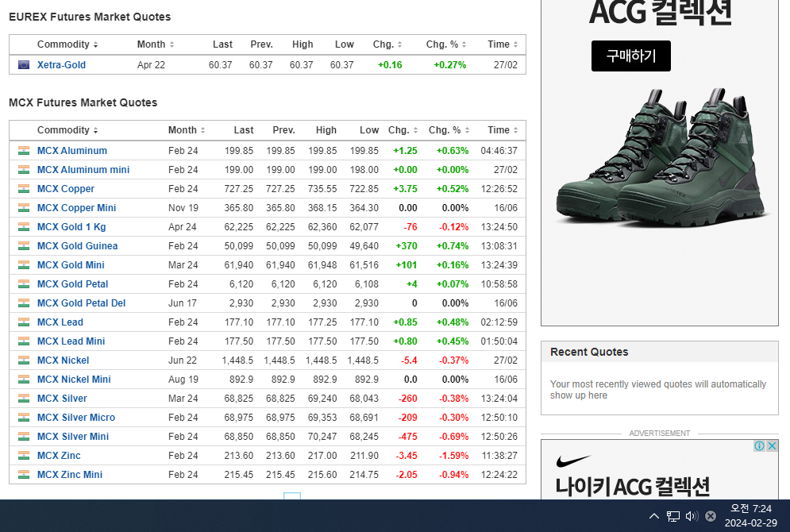Sort MCX table by Month
Screen dimensions: 790x532
(187, 130)
